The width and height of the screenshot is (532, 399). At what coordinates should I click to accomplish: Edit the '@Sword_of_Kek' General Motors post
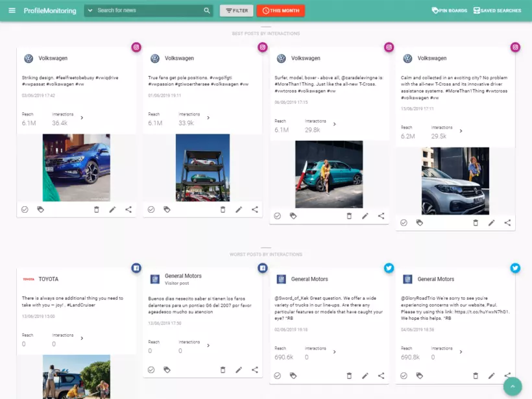tap(365, 376)
